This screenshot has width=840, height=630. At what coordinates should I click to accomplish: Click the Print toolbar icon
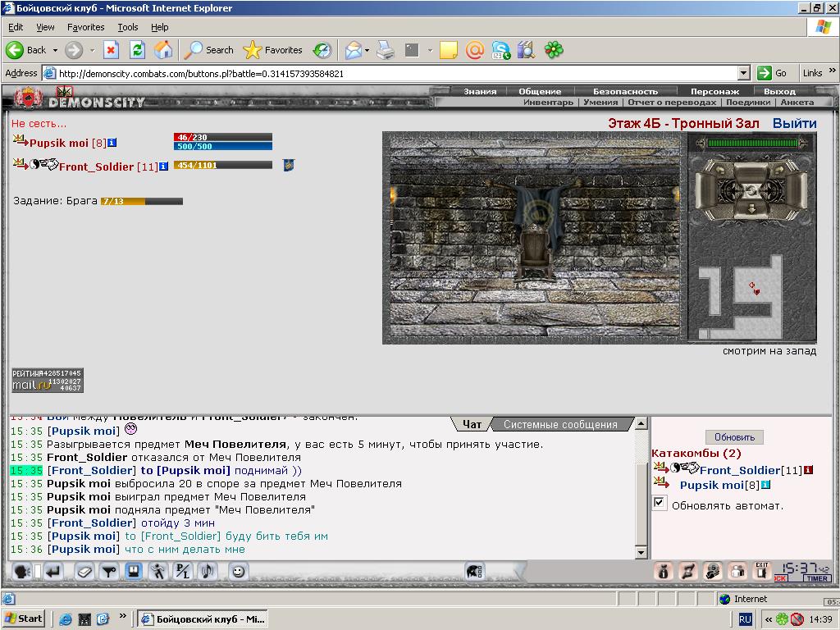coord(386,50)
